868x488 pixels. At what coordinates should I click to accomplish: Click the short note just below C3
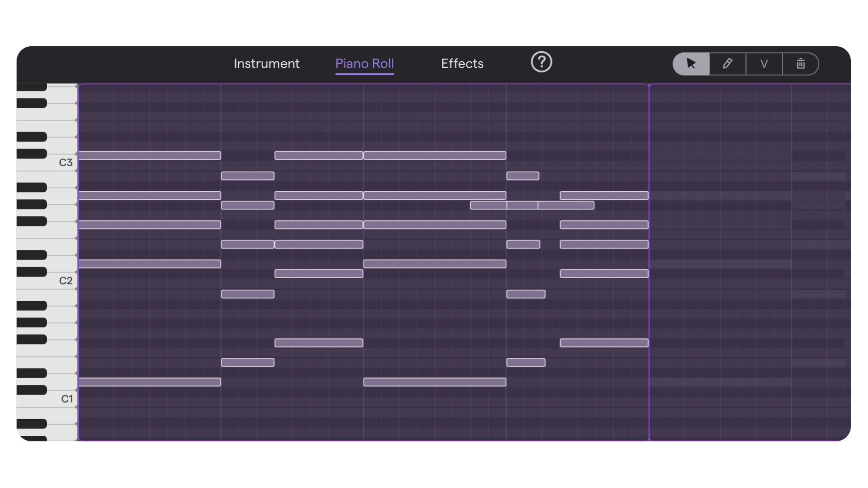248,176
